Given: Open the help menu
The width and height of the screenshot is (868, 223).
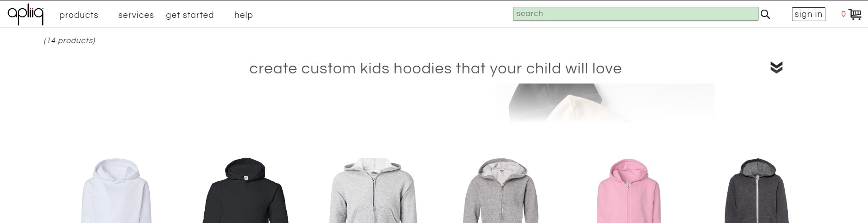Looking at the screenshot, I should click(244, 15).
